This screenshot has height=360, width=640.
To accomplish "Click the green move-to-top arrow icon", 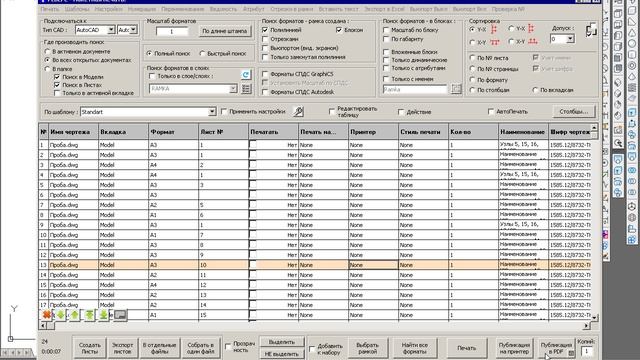I will (x=89, y=315).
